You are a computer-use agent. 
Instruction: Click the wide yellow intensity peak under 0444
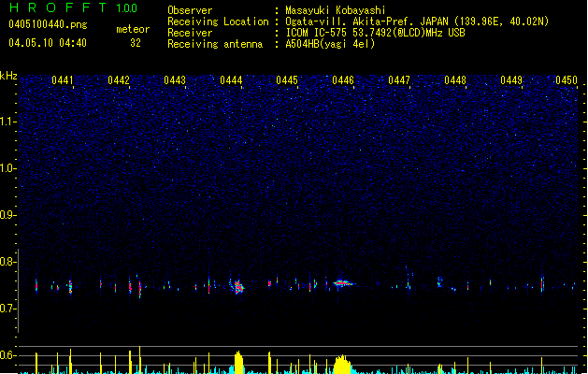tap(238, 363)
